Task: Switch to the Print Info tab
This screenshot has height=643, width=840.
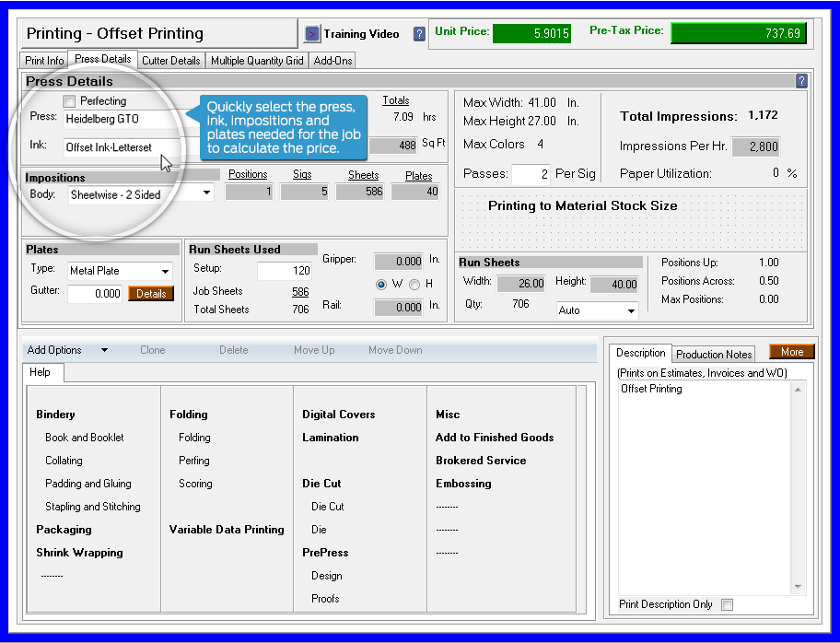Action: (x=43, y=60)
